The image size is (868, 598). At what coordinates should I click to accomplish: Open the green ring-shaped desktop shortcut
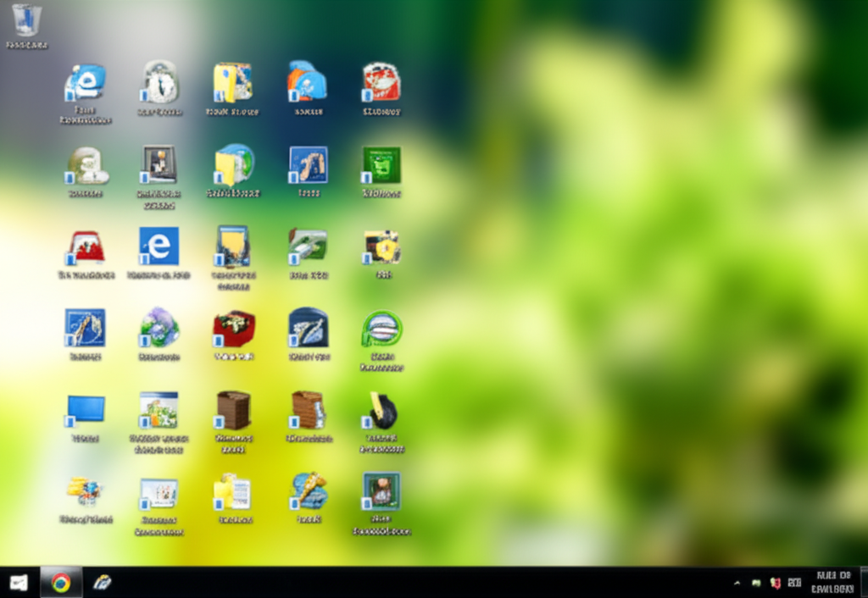(381, 328)
